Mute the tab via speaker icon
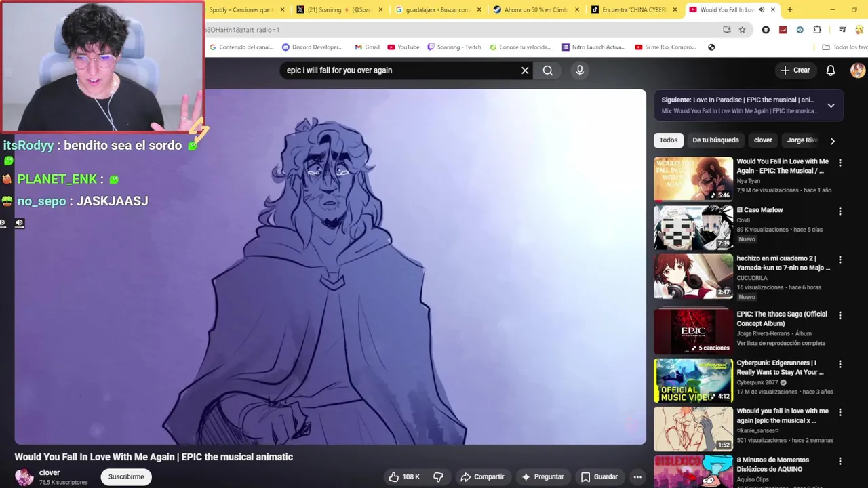The image size is (868, 488). click(762, 9)
